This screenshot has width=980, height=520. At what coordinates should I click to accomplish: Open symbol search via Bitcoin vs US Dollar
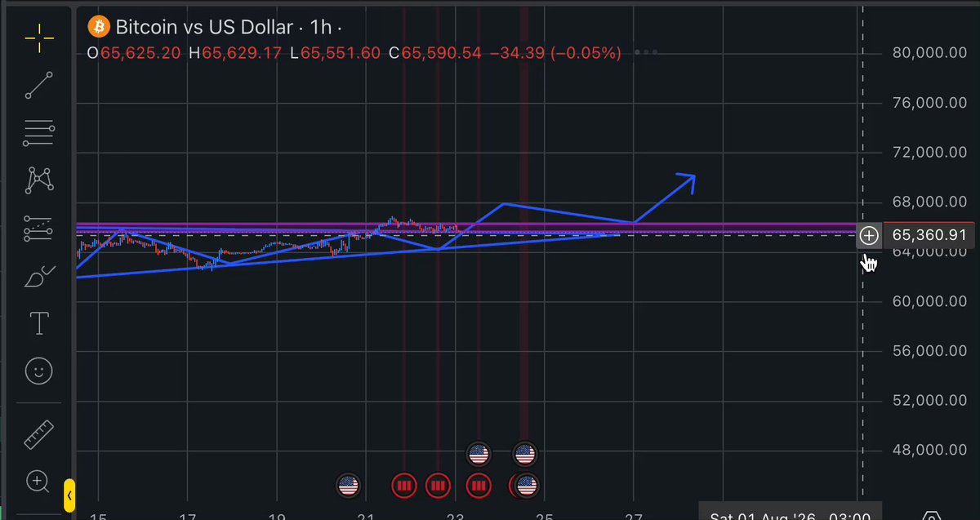pos(204,27)
